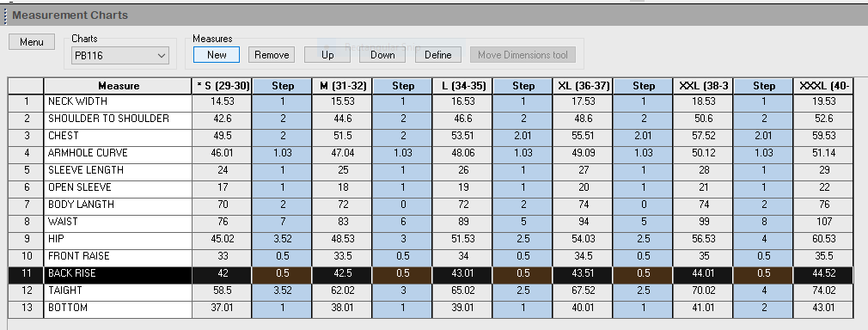868x330 pixels.
Task: Select the TAIGHT measure name cell
Action: pos(118,290)
